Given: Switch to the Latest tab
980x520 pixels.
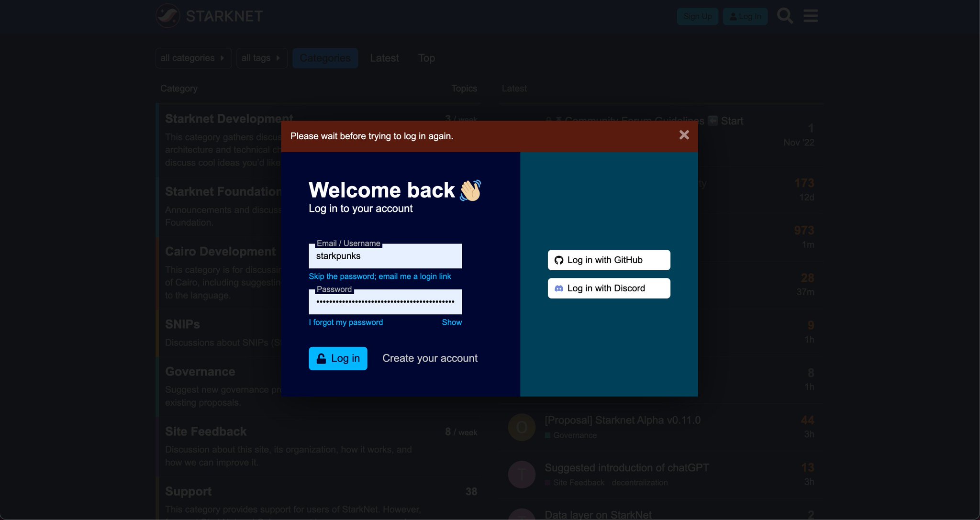Looking at the screenshot, I should pos(384,58).
